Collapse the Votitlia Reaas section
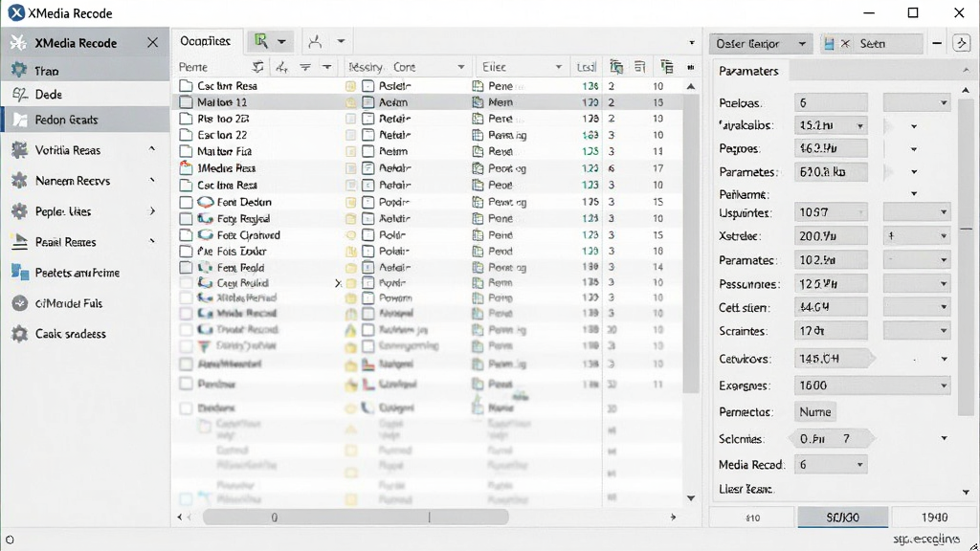Viewport: 980px width, 551px height. (x=152, y=148)
